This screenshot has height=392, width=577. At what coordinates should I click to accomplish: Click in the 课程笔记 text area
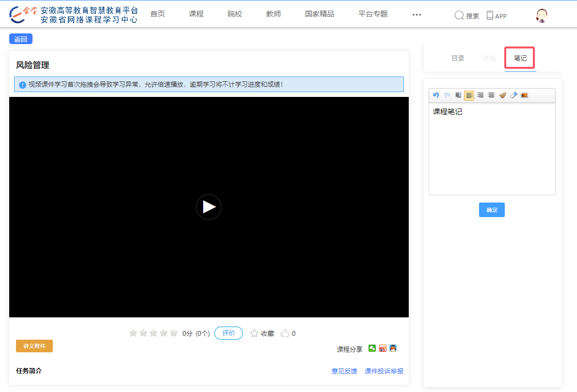tap(492, 150)
